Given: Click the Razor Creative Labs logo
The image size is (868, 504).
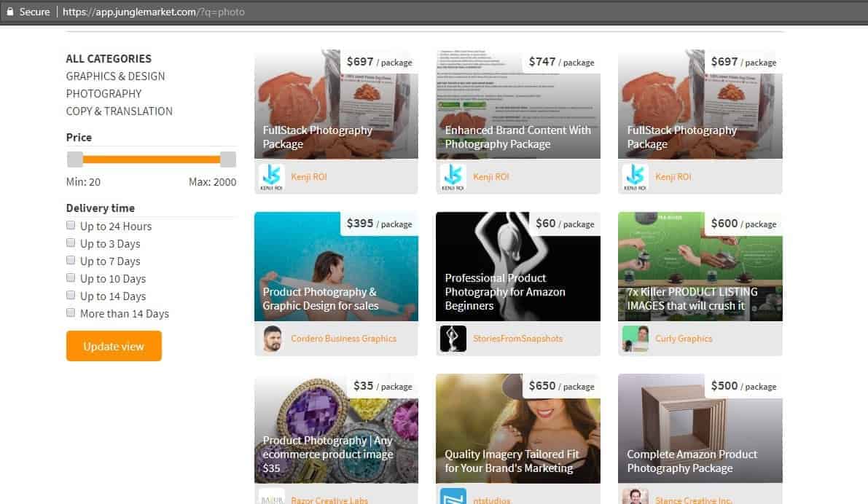Looking at the screenshot, I should 271,496.
